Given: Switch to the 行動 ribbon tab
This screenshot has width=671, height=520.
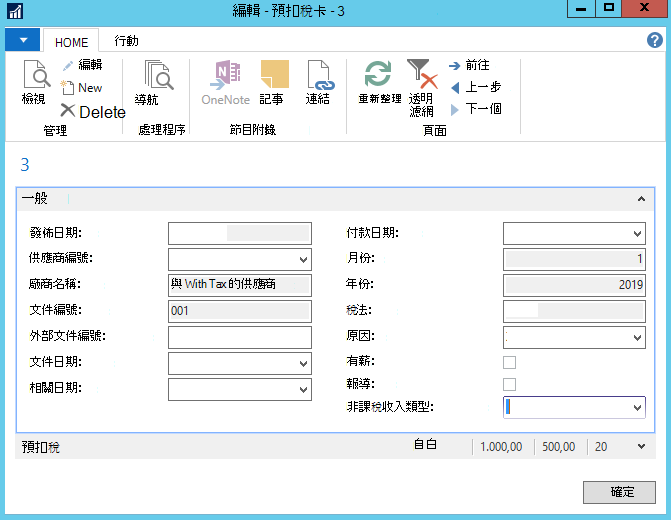Looking at the screenshot, I should [x=126, y=41].
